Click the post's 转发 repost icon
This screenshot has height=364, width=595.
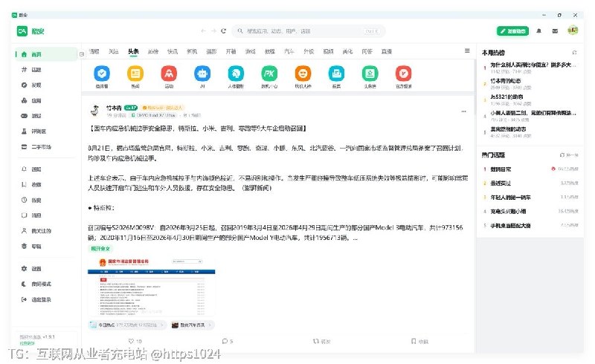[321, 341]
